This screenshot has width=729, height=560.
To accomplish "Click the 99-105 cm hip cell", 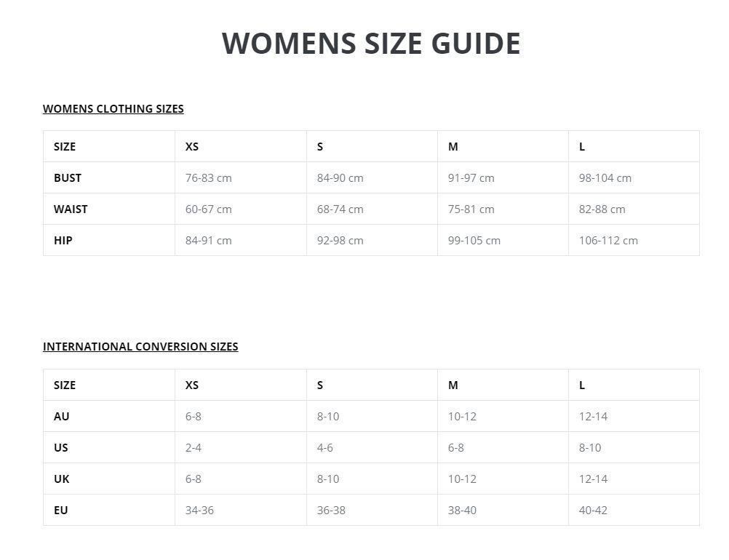I will tap(474, 240).
